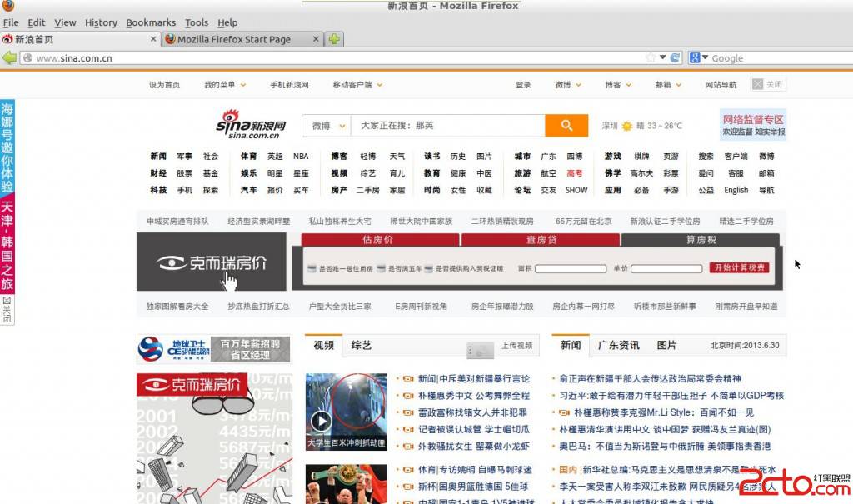Image resolution: width=853 pixels, height=504 pixels.
Task: Play the 大学生百米冲刺抓劫匪 video thumbnail
Action: point(346,412)
